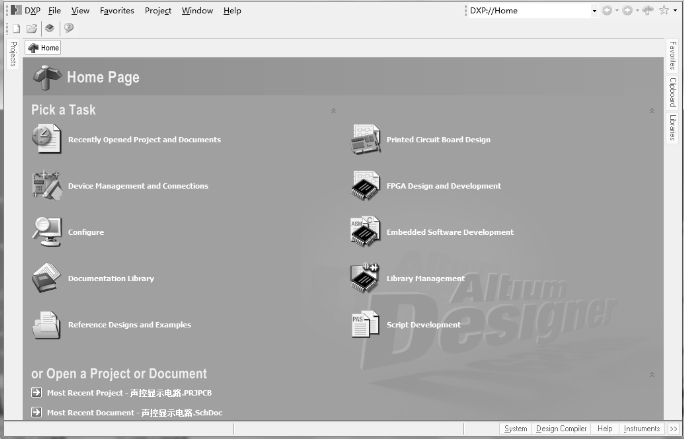Click the System status bar button
This screenshot has width=684, height=439.
515,429
